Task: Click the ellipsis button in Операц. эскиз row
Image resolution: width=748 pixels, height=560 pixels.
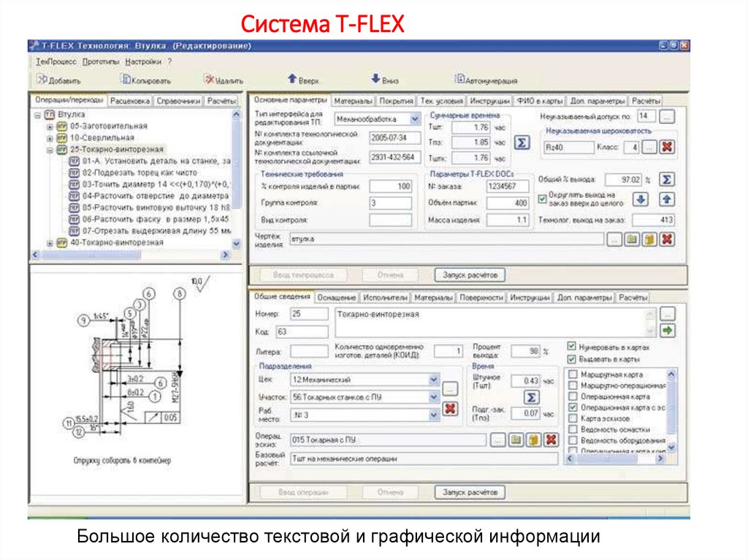Action: click(497, 440)
